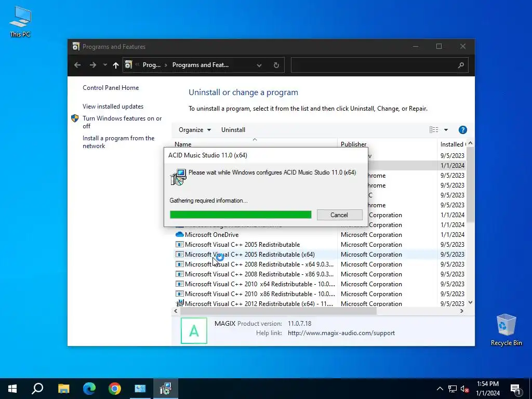Open the notification center icon

click(516, 389)
